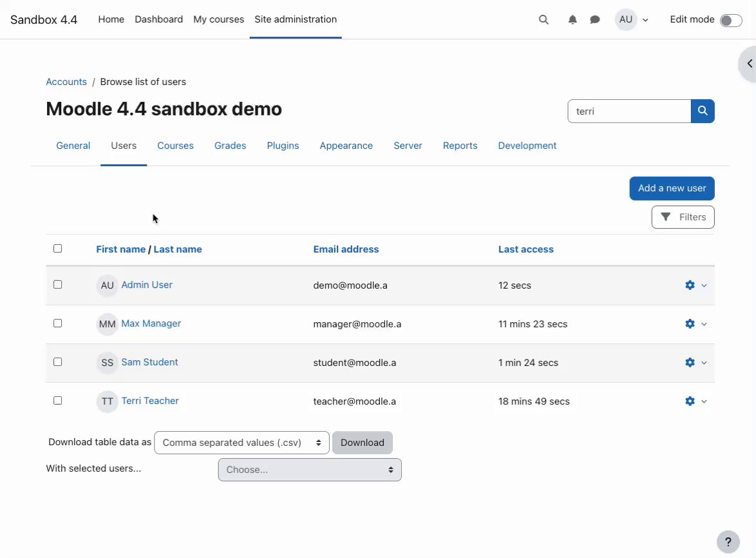Open Admin User profile link
The image size is (756, 558).
click(x=147, y=285)
